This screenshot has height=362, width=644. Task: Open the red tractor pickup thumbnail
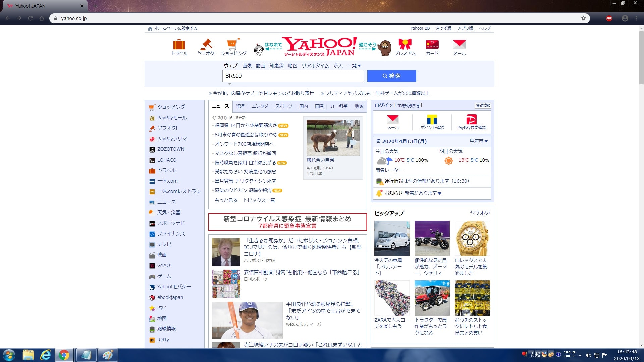click(x=432, y=298)
